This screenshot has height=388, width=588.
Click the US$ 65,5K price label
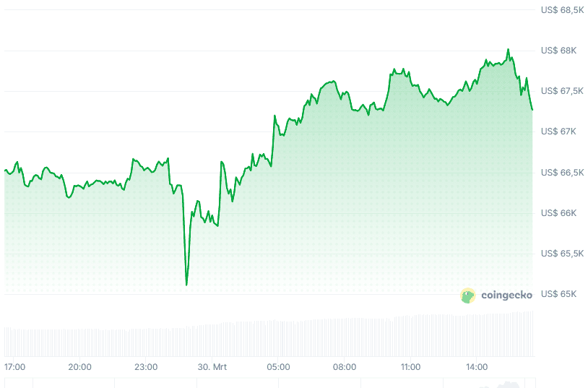(562, 254)
